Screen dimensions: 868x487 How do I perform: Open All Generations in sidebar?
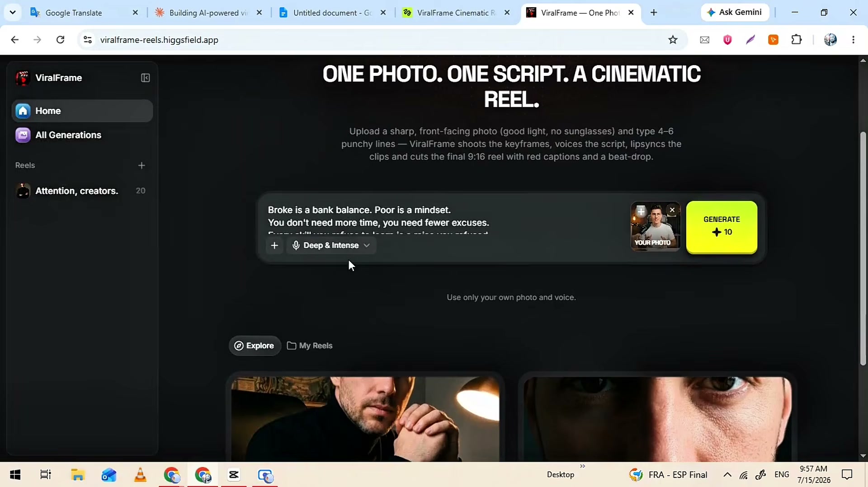click(82, 135)
